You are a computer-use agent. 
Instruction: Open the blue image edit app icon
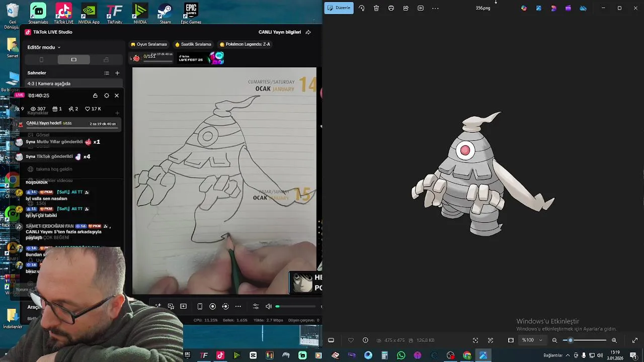point(539,8)
